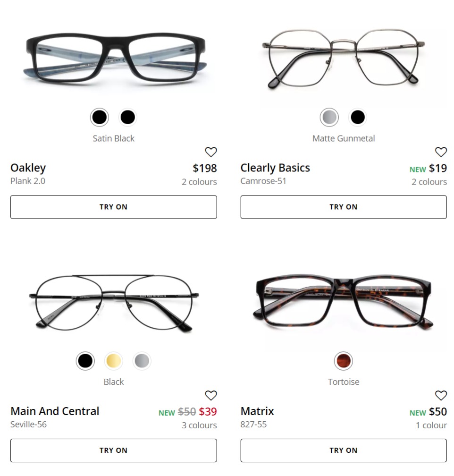Save Matrix 827-55 with heart icon
Screen dimensions: 454x476
pyautogui.click(x=441, y=395)
